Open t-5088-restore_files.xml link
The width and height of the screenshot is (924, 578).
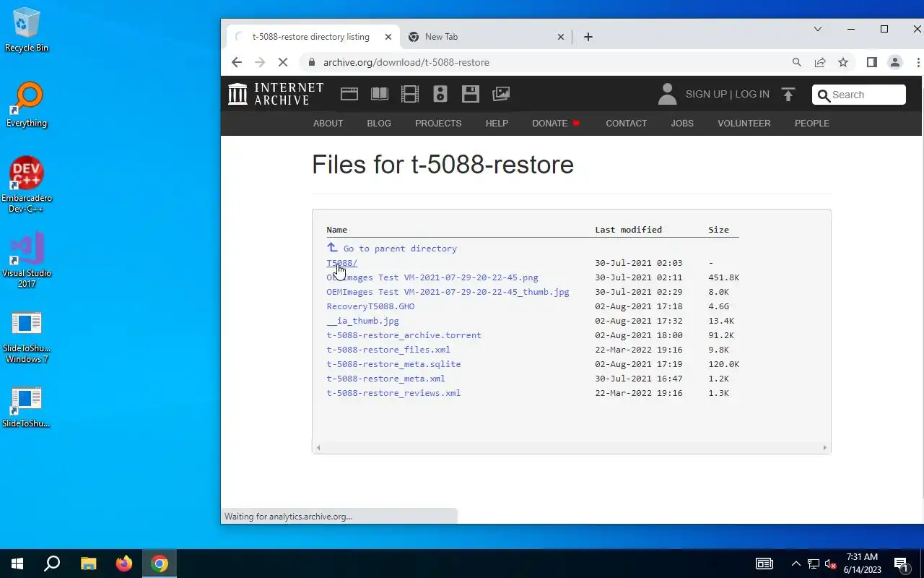388,350
